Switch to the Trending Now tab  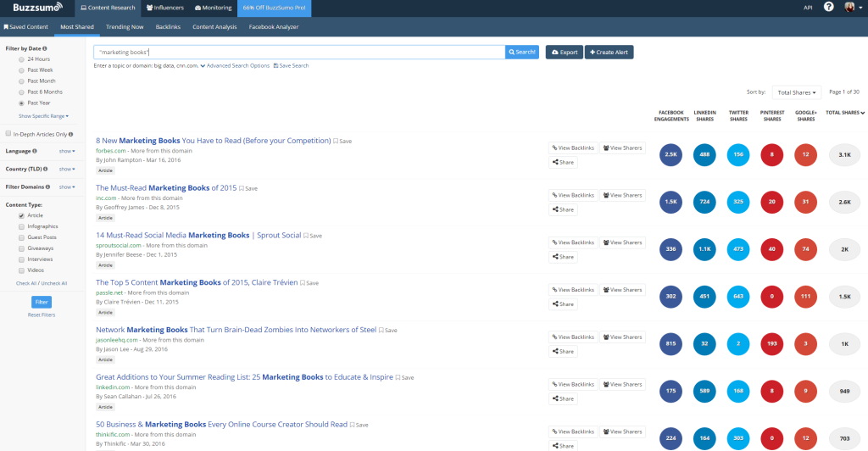[124, 27]
